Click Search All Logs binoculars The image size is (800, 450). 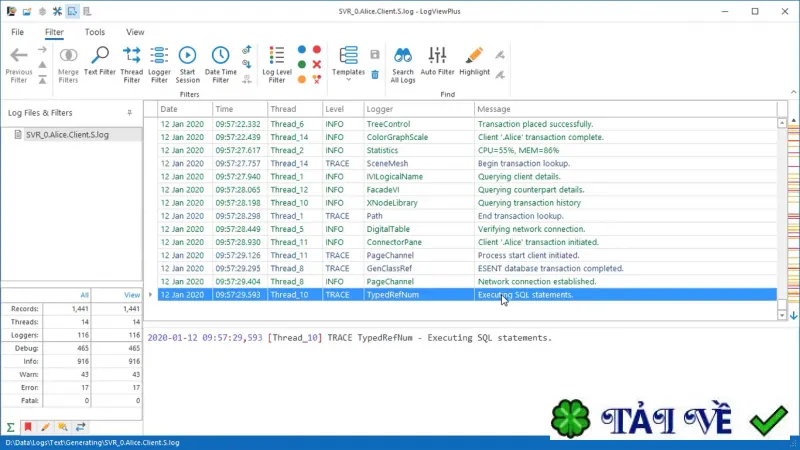pos(403,64)
